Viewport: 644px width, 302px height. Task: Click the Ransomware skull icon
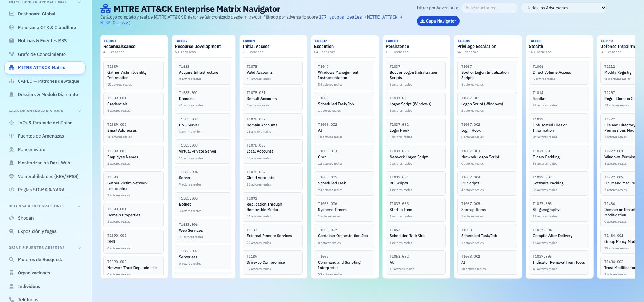[x=11, y=150]
